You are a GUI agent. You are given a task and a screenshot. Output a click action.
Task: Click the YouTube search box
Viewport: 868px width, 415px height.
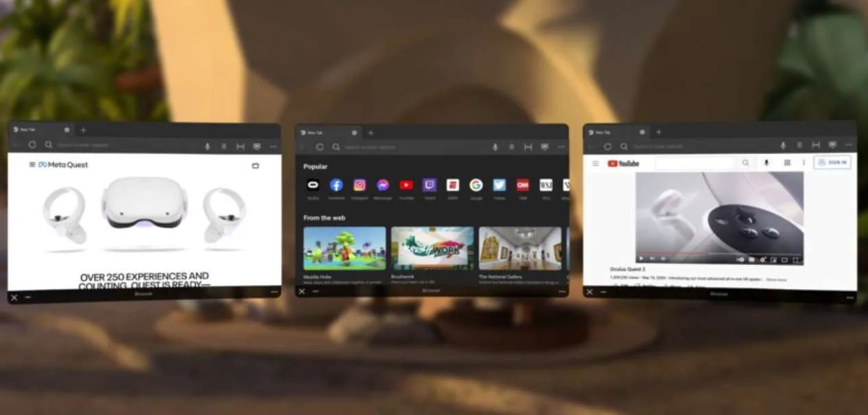tap(695, 163)
